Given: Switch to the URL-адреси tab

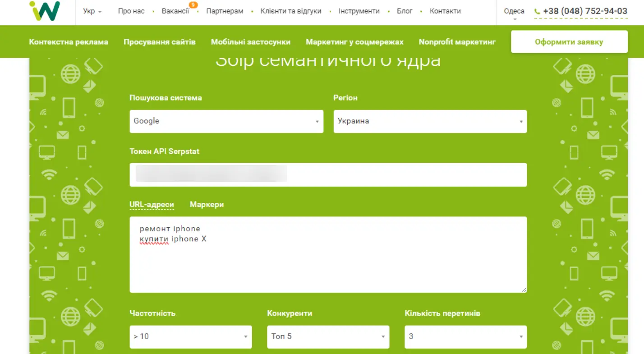Looking at the screenshot, I should click(x=152, y=205).
